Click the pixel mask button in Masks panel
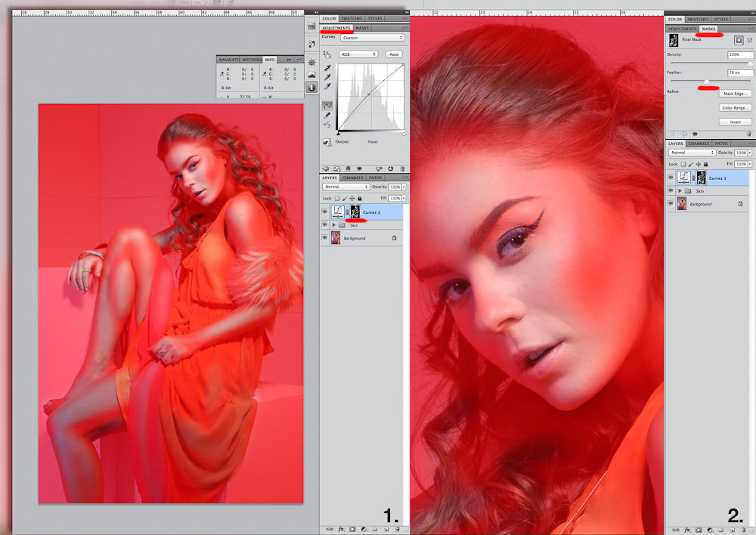 click(739, 39)
